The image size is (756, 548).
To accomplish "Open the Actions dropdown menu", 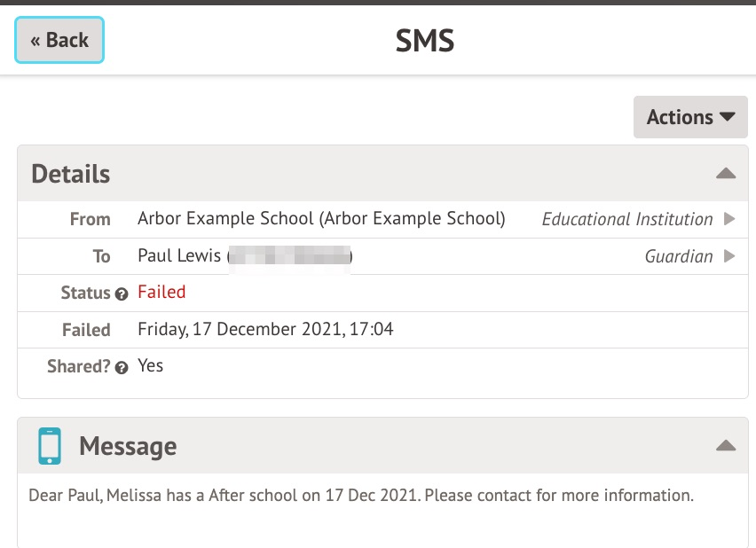I will tap(690, 117).
